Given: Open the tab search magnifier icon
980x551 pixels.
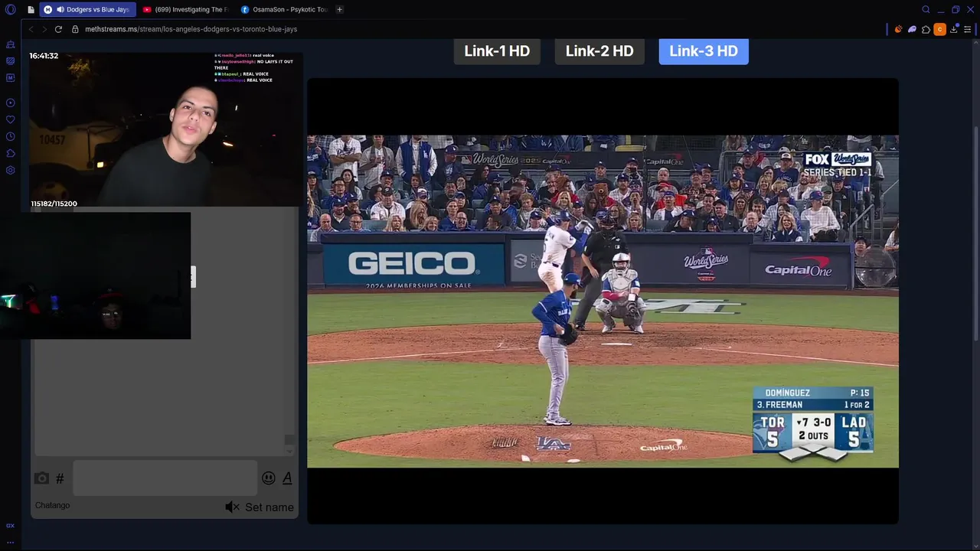Looking at the screenshot, I should click(926, 9).
